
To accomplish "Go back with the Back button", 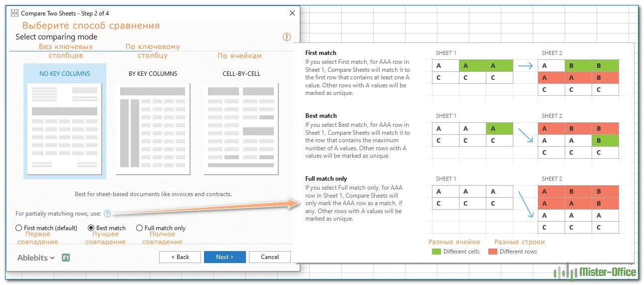I will [180, 257].
